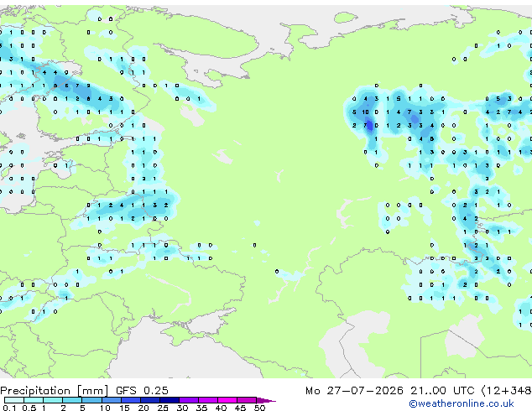Click the 10–15 mm legend color swatch
Image resolution: width=532 pixels, height=411 pixels.
(x=111, y=400)
